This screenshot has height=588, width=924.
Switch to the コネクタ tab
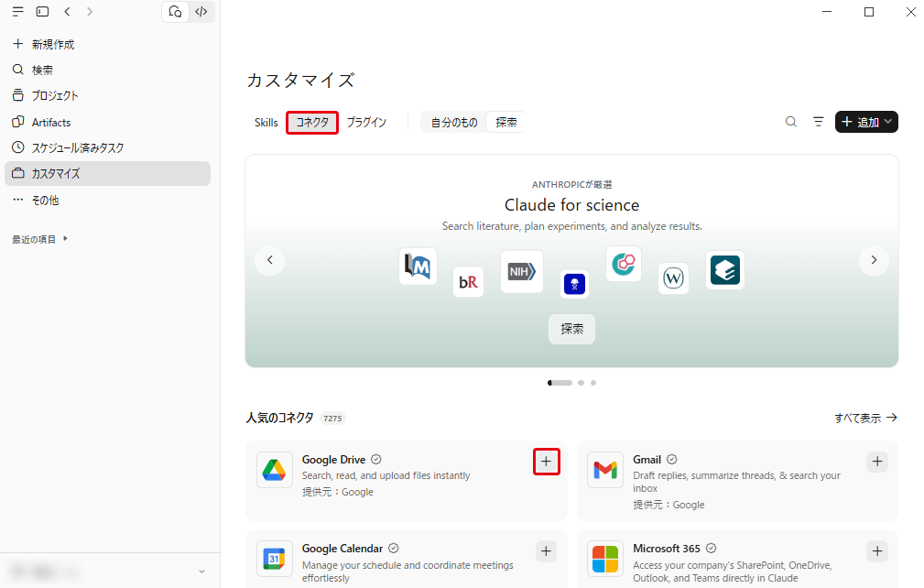[312, 123]
